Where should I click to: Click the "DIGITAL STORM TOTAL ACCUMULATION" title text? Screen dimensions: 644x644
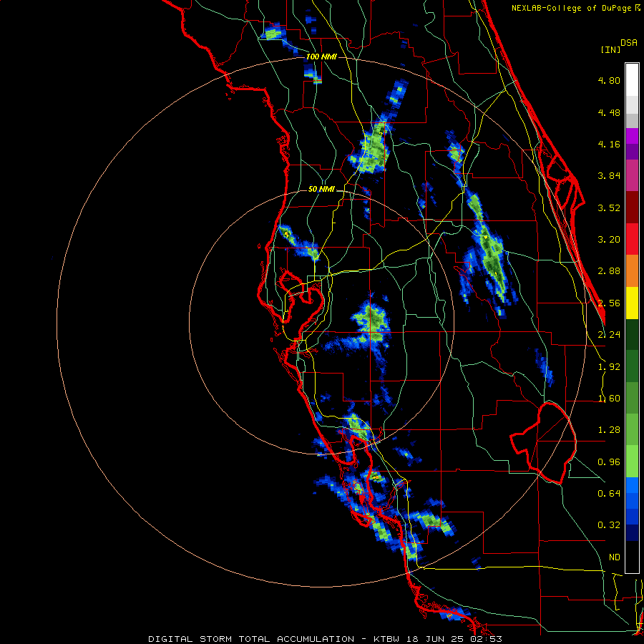(251, 639)
